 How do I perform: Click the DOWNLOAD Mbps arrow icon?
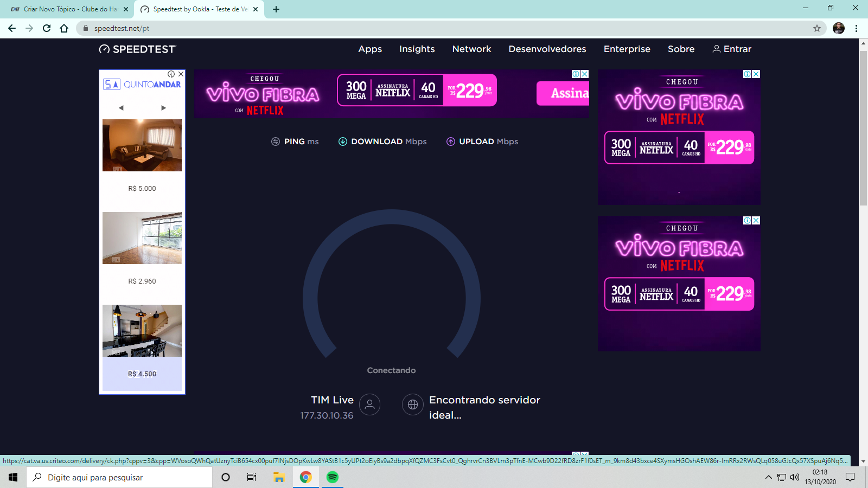point(343,142)
